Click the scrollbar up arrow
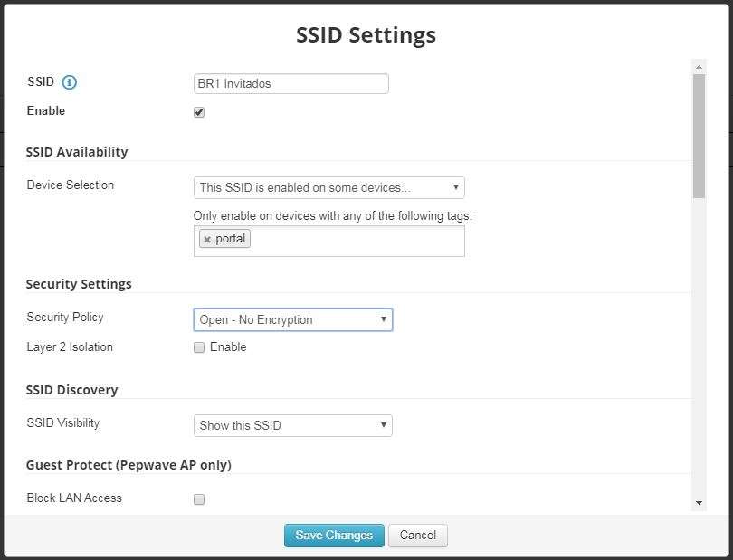The height and width of the screenshot is (560, 733). click(x=698, y=66)
